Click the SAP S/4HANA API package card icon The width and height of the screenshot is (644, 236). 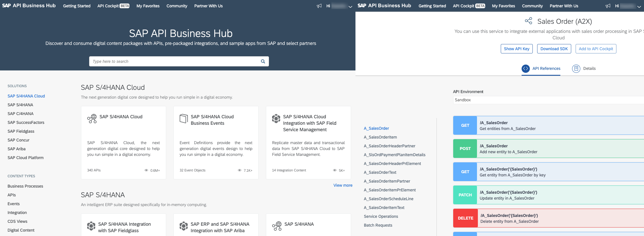click(277, 226)
